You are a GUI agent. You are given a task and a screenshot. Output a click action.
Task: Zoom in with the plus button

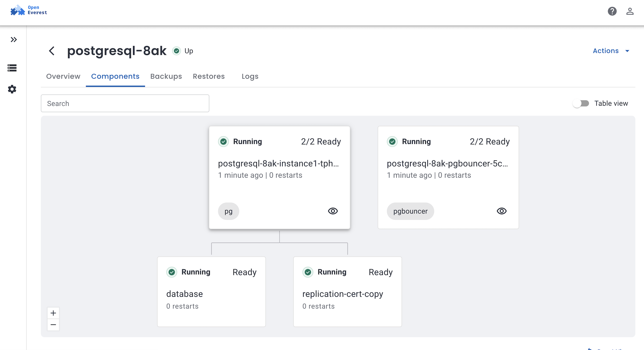point(53,313)
